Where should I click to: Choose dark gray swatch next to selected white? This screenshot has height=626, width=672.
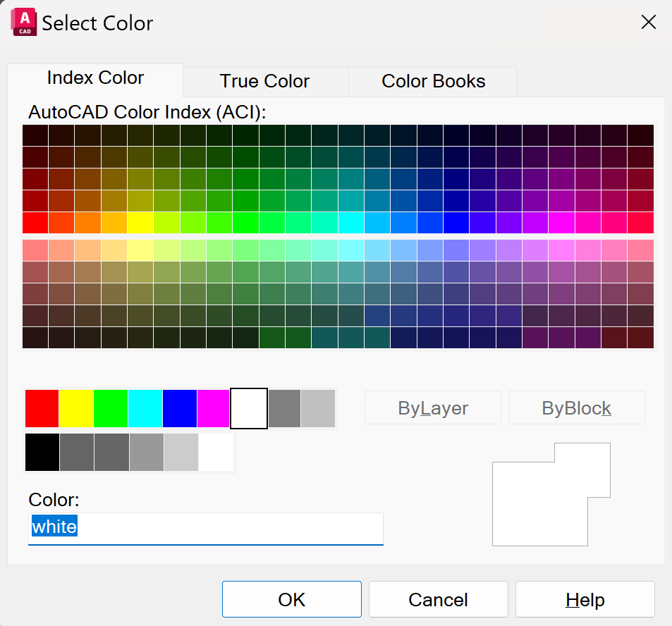[x=285, y=408]
